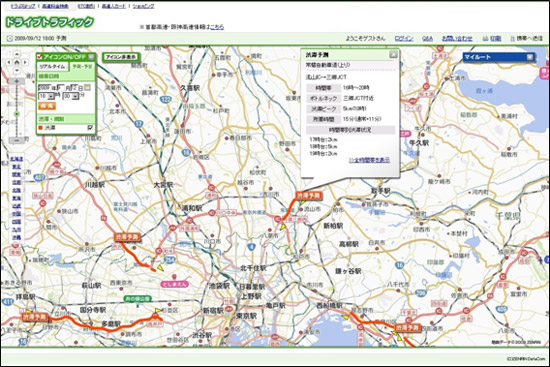This screenshot has height=367, width=550.
Task: Select the 予測・予定 tab
Action: pyautogui.click(x=82, y=67)
